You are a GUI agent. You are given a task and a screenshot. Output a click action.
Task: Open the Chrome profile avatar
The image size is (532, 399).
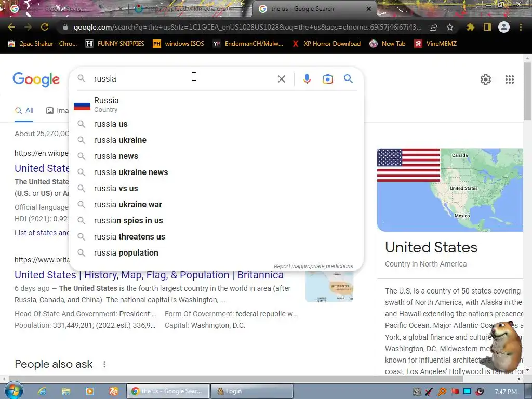pyautogui.click(x=504, y=27)
